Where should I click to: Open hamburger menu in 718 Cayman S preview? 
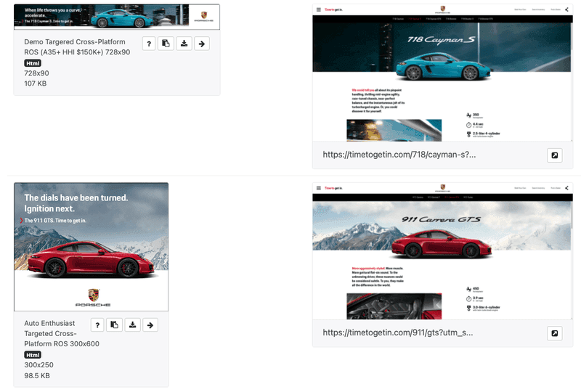point(319,9)
